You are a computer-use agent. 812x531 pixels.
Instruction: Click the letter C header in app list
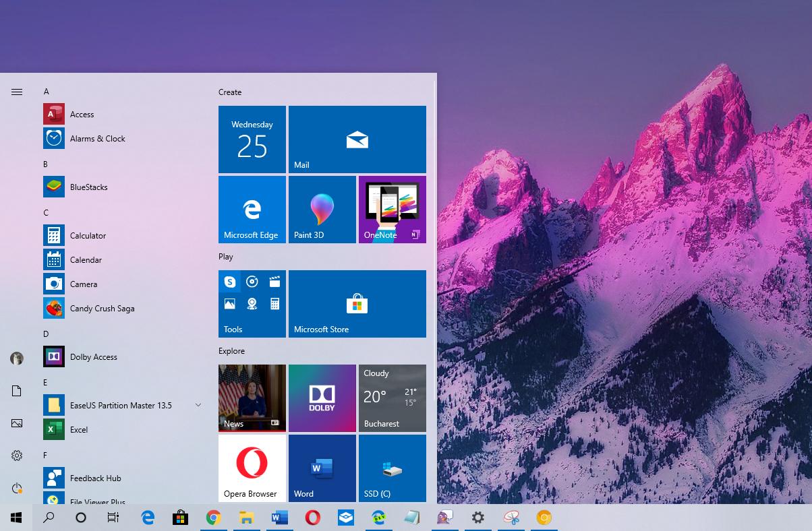(46, 213)
